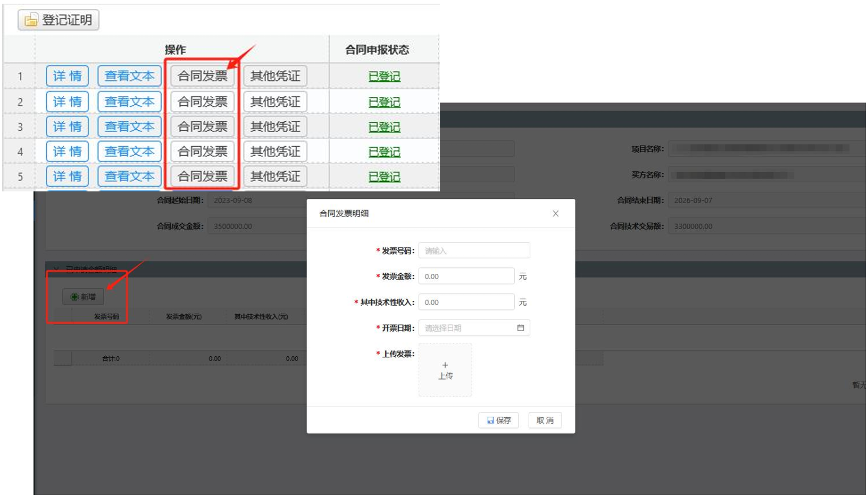Click the 保存 button with disk icon
The image size is (868, 496).
pos(498,420)
